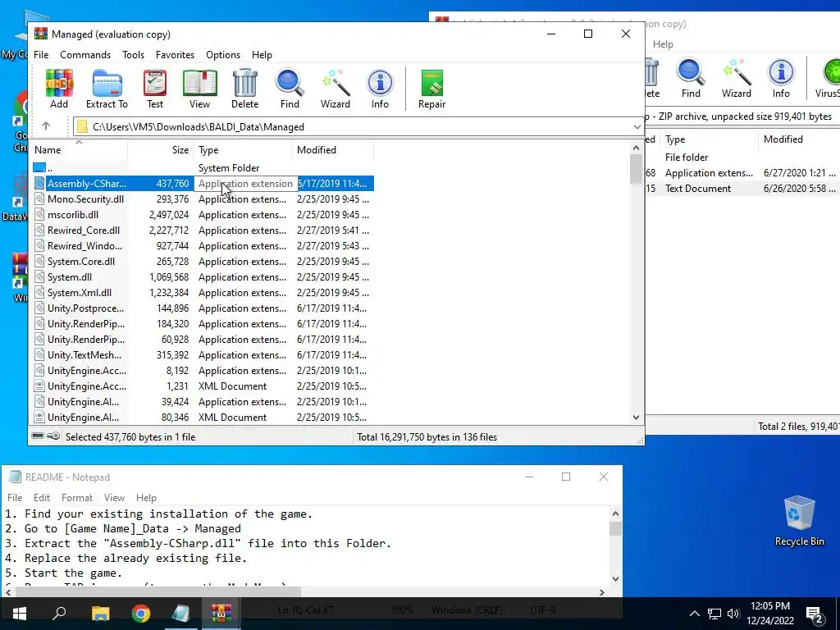This screenshot has width=840, height=630.
Task: Click the View book icon in Managed toolbar
Action: 200,89
